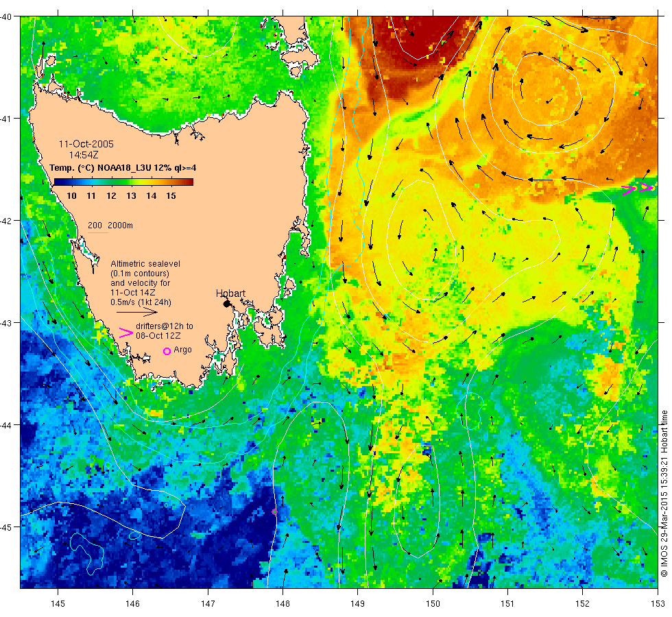Click the '200 2000m' depth legend text

click(110, 226)
